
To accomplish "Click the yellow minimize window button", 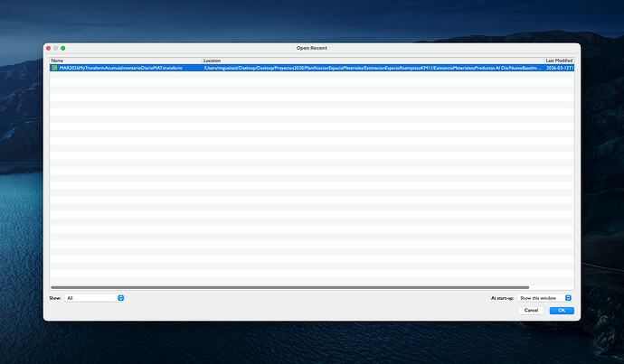I will pos(56,47).
